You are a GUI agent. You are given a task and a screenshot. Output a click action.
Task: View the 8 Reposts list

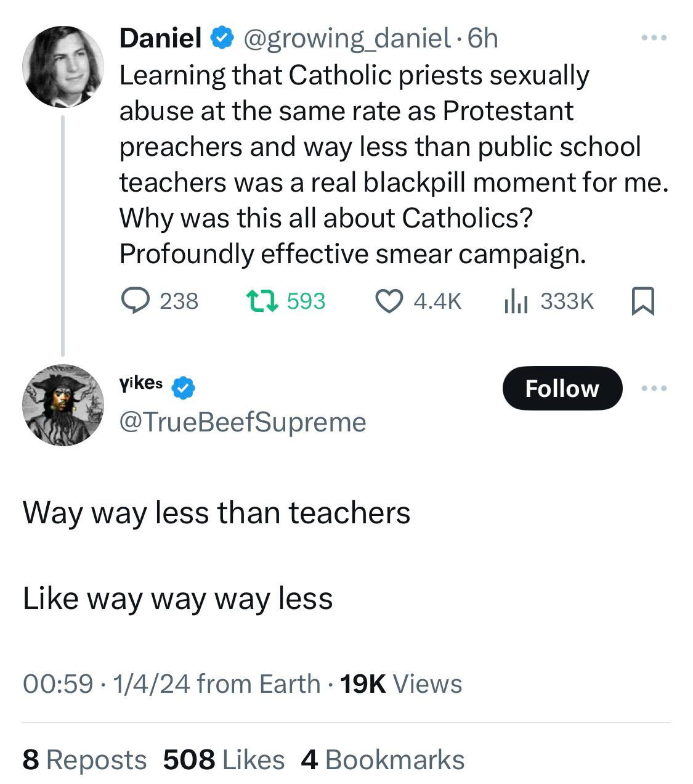coord(84,759)
